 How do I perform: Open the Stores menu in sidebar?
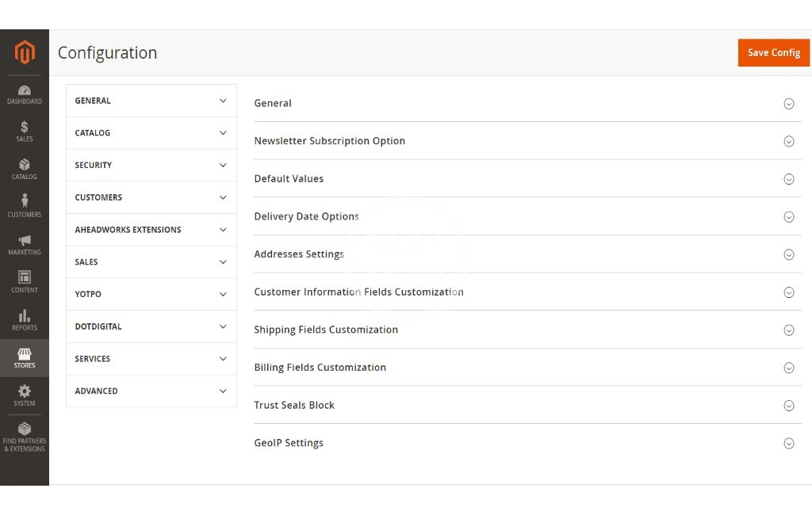click(x=25, y=357)
